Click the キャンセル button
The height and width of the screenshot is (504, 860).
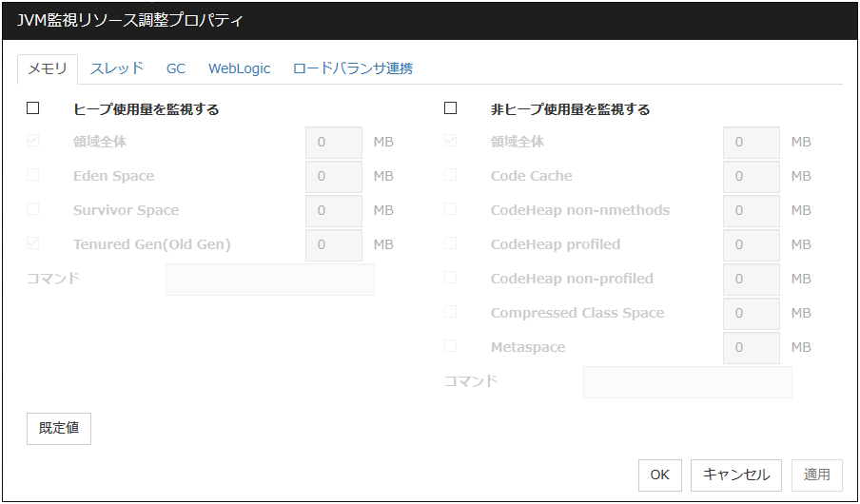[x=736, y=475]
